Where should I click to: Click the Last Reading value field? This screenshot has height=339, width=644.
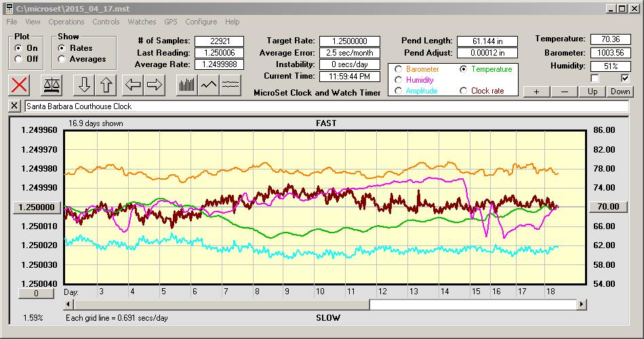(220, 53)
